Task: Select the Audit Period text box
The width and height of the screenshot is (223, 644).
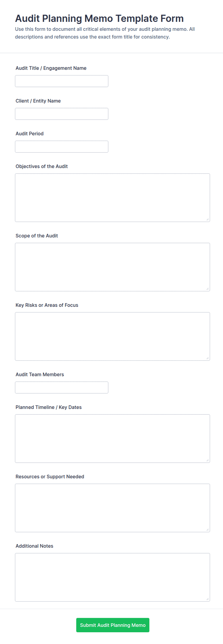Action: [x=62, y=146]
